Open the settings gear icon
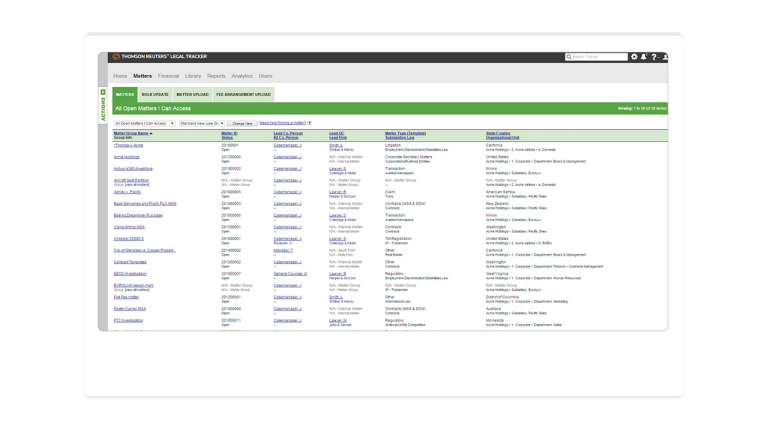The width and height of the screenshot is (768, 432). click(634, 57)
